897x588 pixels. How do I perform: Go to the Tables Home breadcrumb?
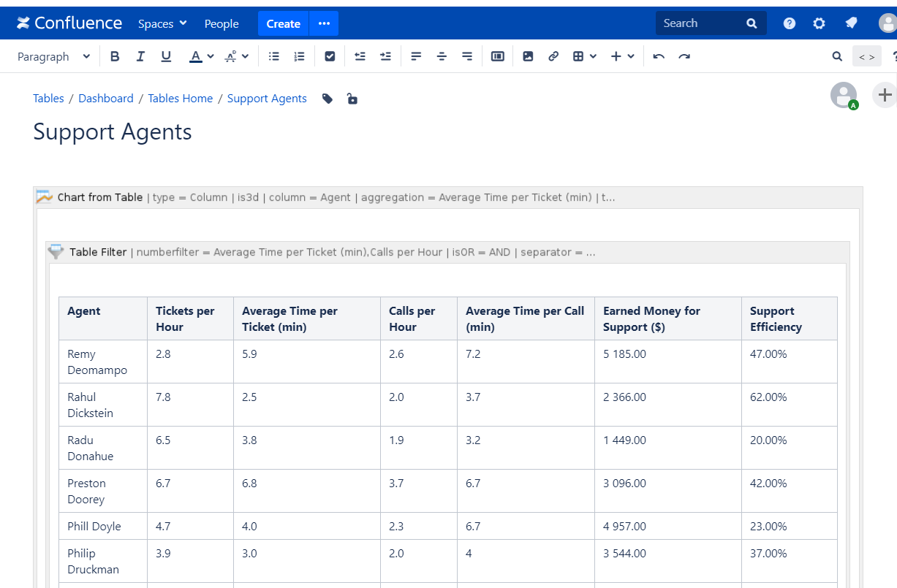tap(180, 99)
